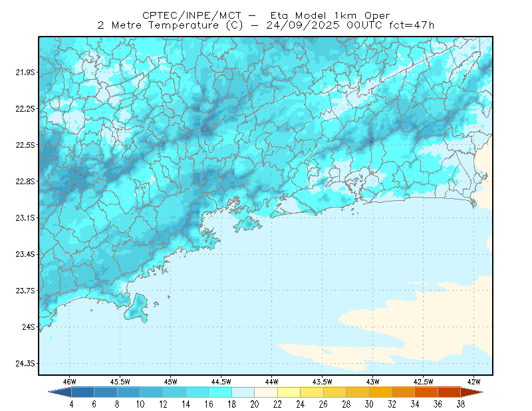The width and height of the screenshot is (532, 411).
Task: Click the 24.3S latitude axis label
Action: (x=25, y=364)
